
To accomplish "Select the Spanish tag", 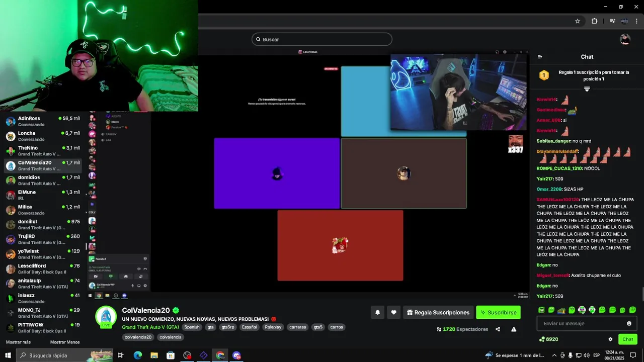I will click(192, 327).
